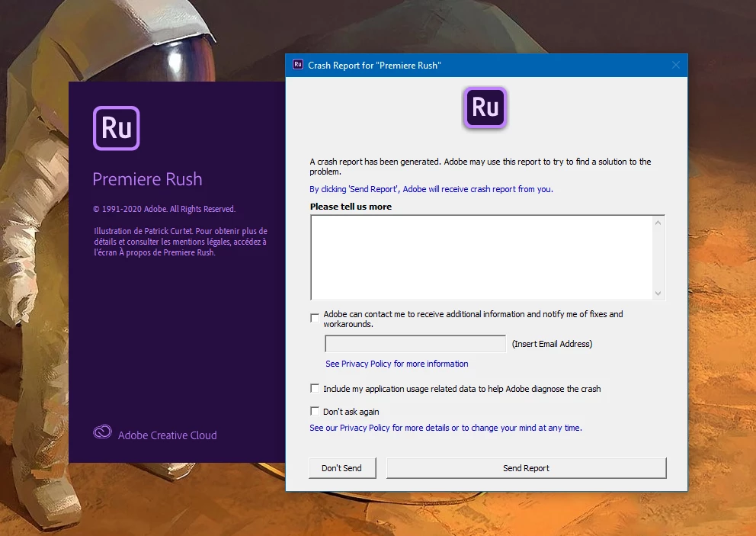Click the Insert Email Address field
The width and height of the screenshot is (756, 536).
pyautogui.click(x=415, y=344)
